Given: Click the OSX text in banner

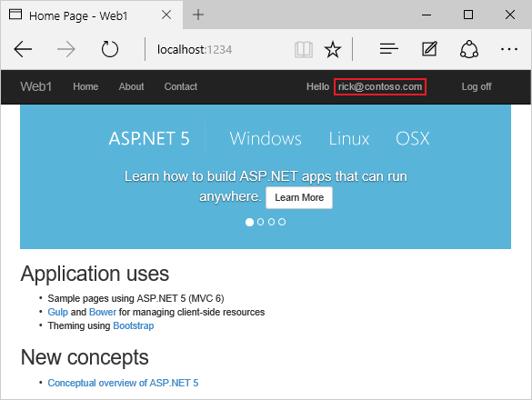Looking at the screenshot, I should [413, 138].
